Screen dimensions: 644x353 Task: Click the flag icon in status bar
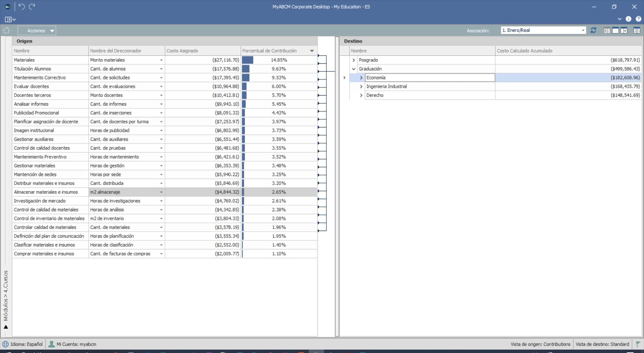coord(638,344)
